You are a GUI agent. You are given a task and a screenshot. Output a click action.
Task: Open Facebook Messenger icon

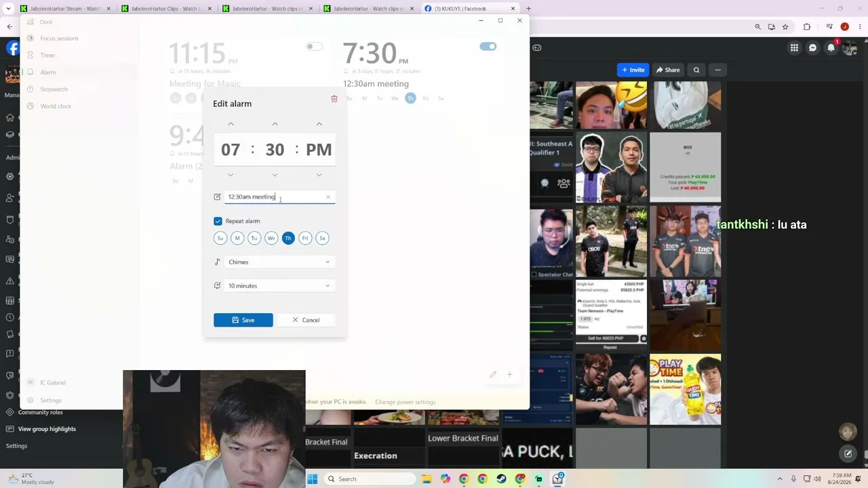click(x=812, y=48)
